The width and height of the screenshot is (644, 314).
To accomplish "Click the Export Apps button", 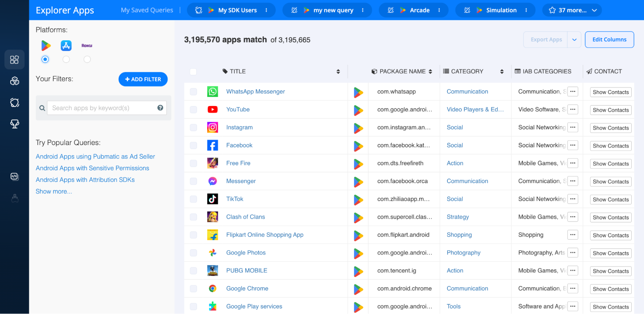I will 546,40.
